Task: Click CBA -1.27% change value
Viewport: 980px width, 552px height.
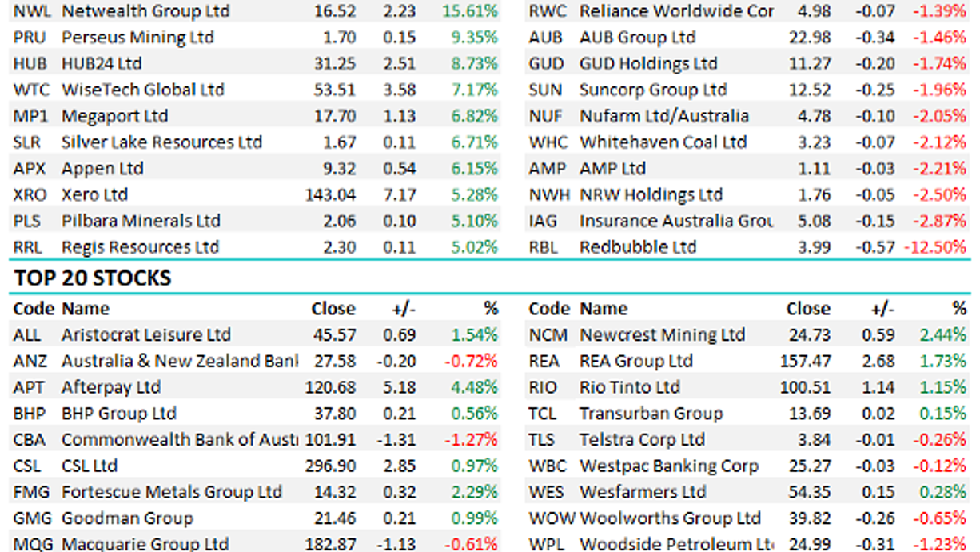Action: point(472,439)
